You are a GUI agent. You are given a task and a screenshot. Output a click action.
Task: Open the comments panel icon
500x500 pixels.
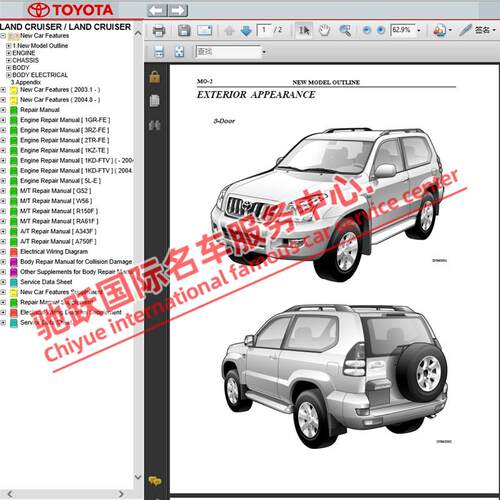(x=155, y=481)
